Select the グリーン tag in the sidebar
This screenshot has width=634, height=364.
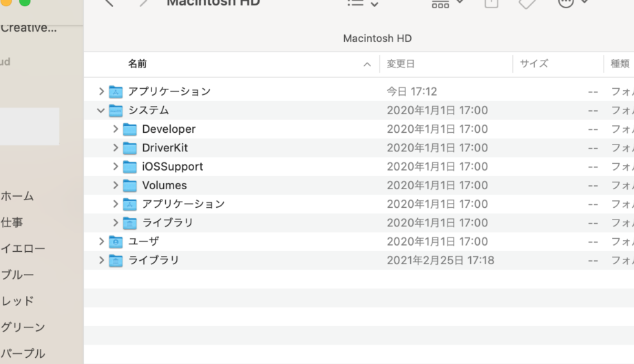(x=23, y=327)
